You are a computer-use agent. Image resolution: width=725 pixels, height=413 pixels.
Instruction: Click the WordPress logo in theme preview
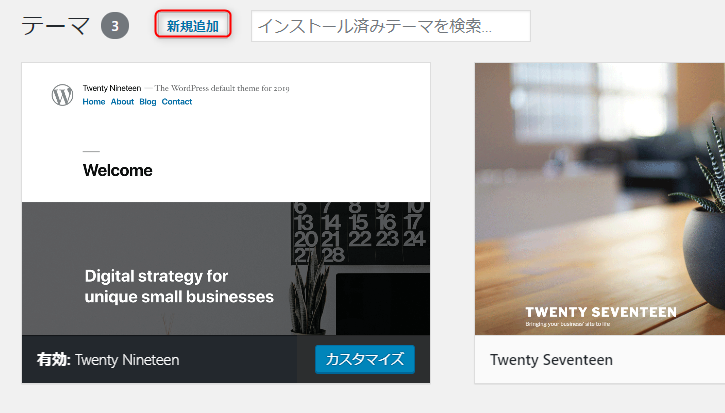click(x=62, y=95)
